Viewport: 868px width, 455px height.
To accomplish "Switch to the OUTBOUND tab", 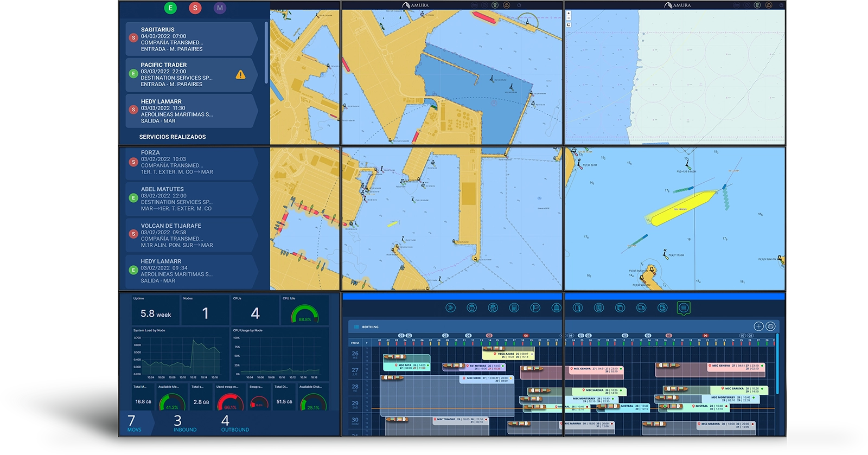I will [234, 424].
